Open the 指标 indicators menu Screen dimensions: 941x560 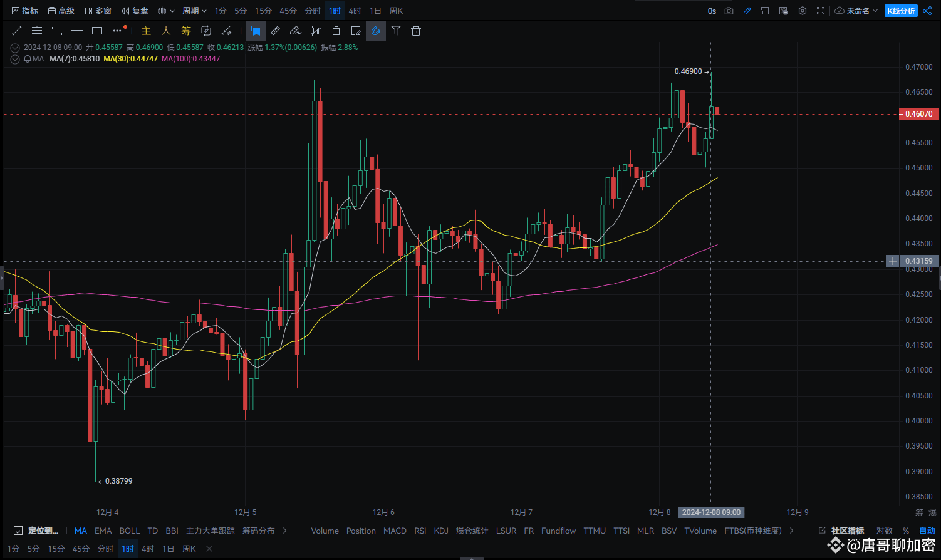pos(25,11)
